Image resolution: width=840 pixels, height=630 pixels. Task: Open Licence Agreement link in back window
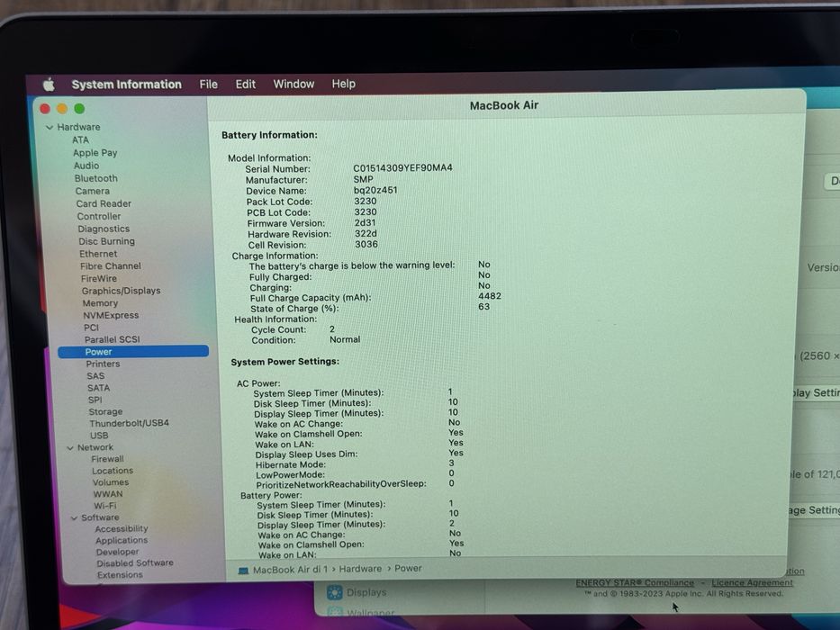(752, 583)
